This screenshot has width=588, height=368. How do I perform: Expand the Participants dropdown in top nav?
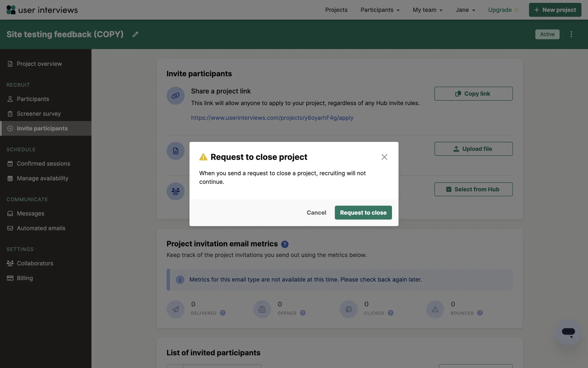click(380, 10)
